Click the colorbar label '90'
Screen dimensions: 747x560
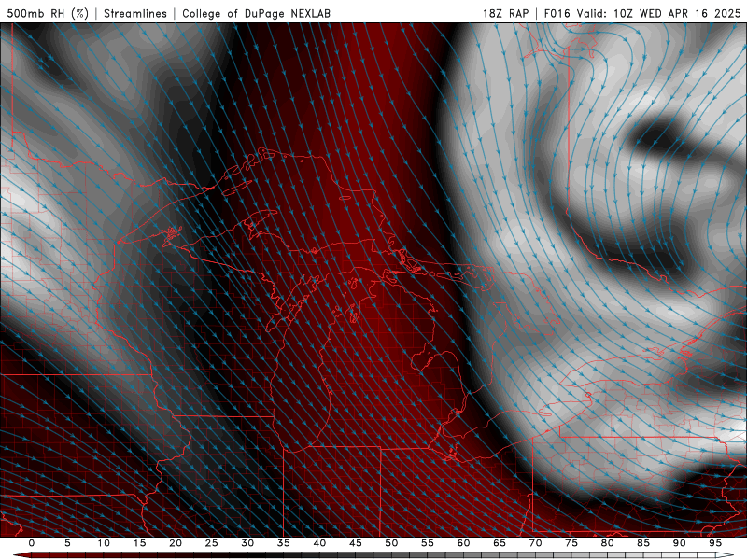point(679,543)
